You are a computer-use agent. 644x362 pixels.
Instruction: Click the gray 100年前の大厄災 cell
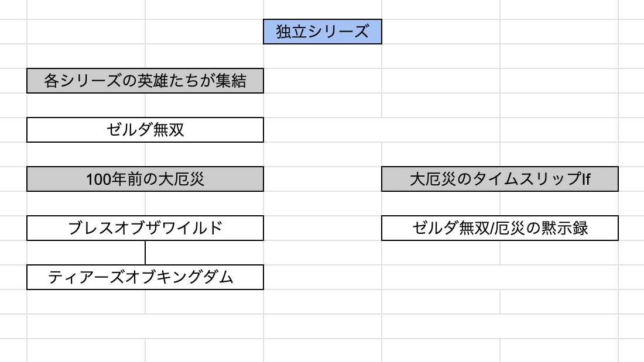145,179
